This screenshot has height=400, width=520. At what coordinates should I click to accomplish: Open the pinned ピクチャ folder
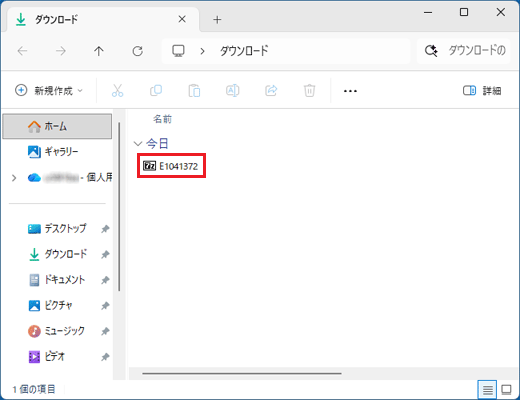(x=50, y=305)
